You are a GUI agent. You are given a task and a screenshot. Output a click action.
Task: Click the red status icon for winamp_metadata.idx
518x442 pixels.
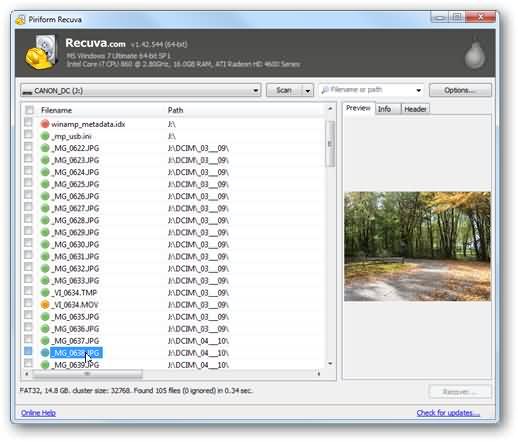45,124
